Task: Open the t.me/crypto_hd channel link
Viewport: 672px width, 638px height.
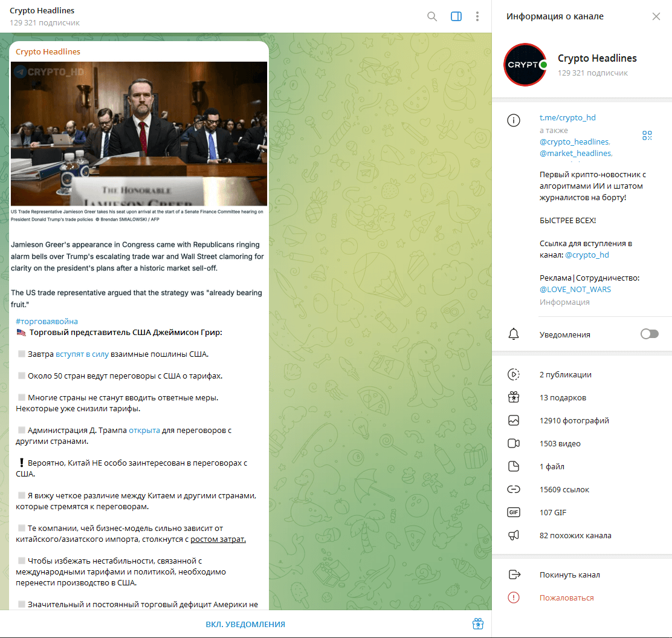Action: 567,117
